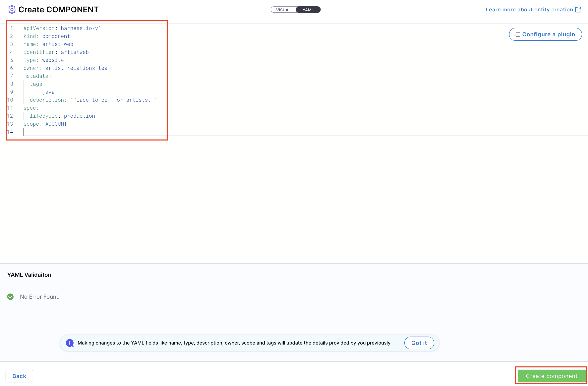The height and width of the screenshot is (386, 588).
Task: Click the purple info icon in banner
Action: coord(70,343)
